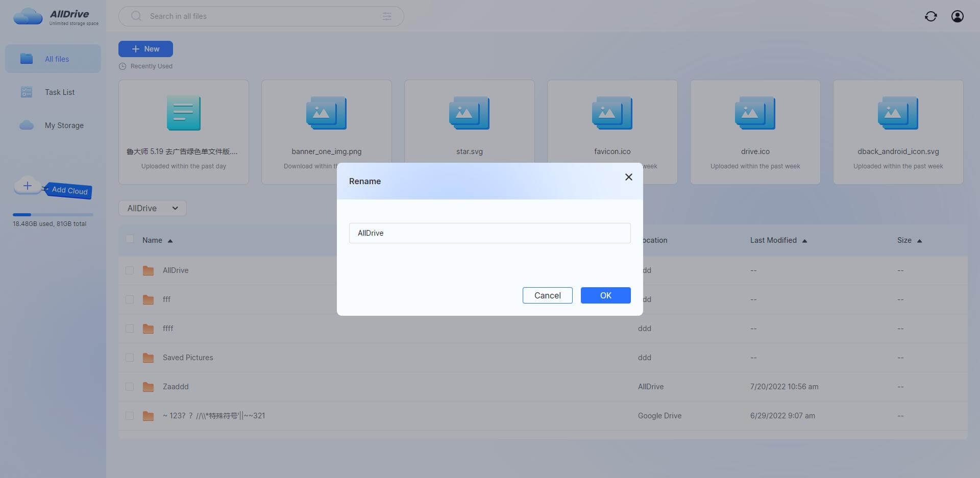The height and width of the screenshot is (478, 980).
Task: Click the Size column header text
Action: pyautogui.click(x=904, y=240)
